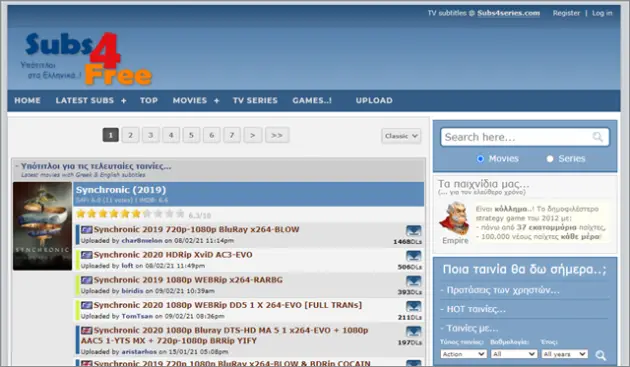Image resolution: width=630 pixels, height=367 pixels.
Task: Click the current page 1 button
Action: [x=110, y=135]
